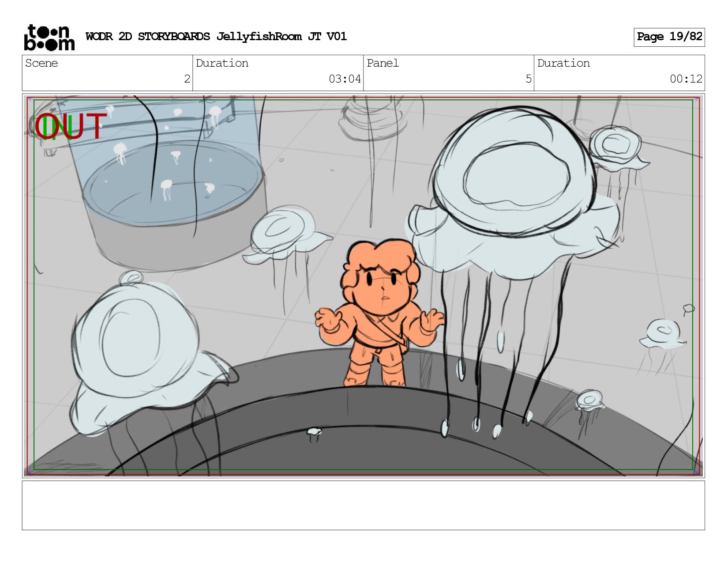
Task: Select the panel number value '5'
Action: pyautogui.click(x=529, y=79)
